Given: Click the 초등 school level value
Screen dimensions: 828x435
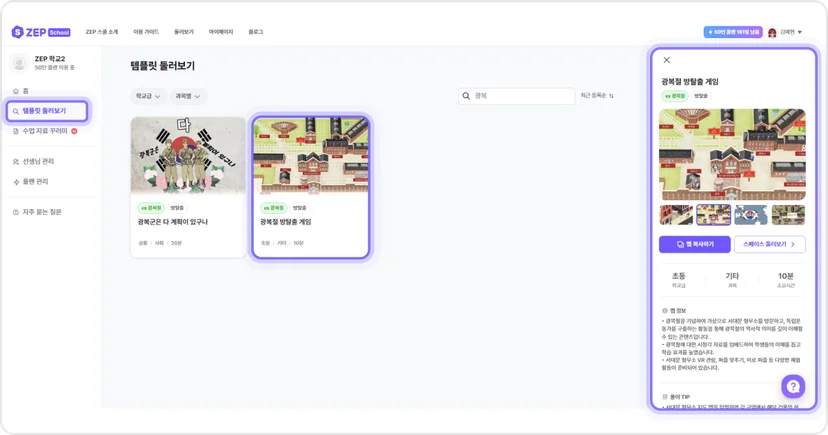Looking at the screenshot, I should click(679, 276).
